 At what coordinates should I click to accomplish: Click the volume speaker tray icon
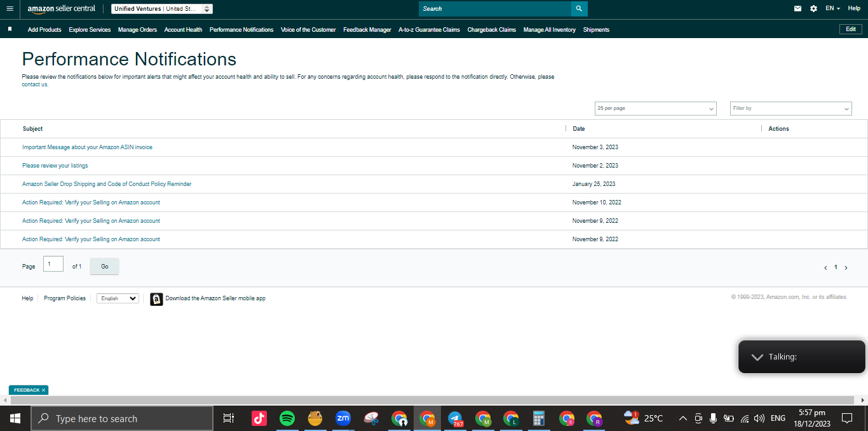click(x=759, y=419)
